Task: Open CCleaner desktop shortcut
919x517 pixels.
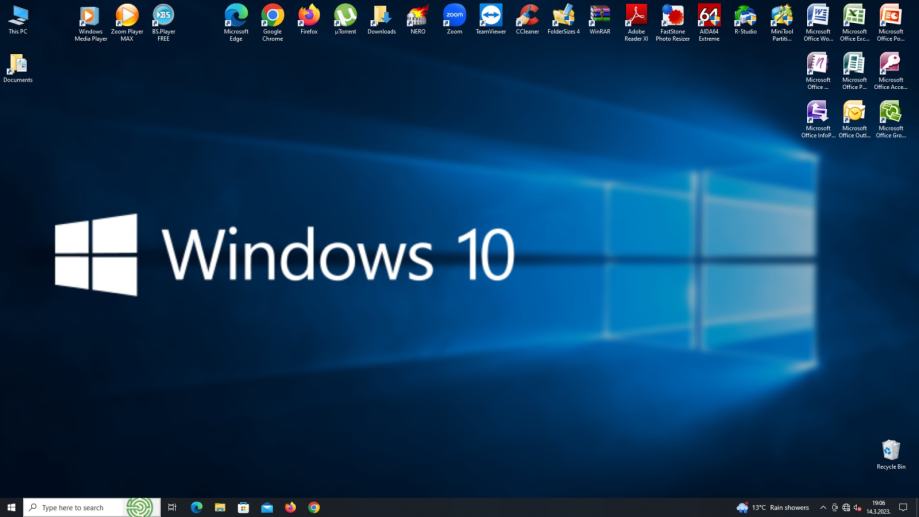Action: [x=527, y=19]
